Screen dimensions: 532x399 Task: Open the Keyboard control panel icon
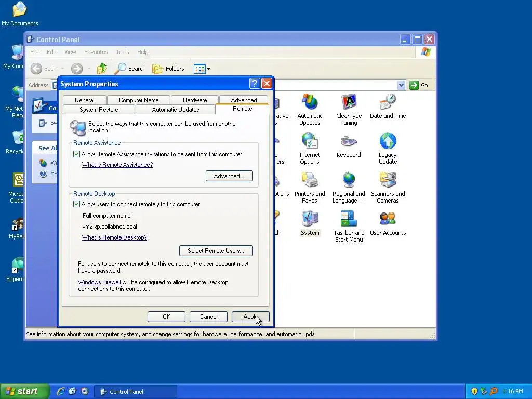(x=349, y=145)
